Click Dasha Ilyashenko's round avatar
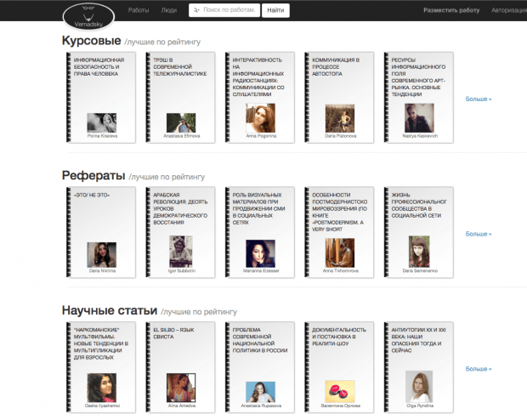 click(100, 388)
